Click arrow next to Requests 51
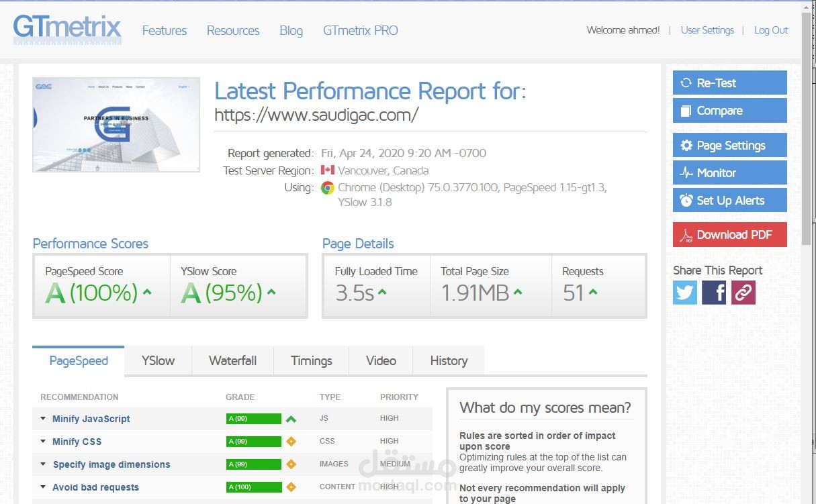 tap(593, 292)
